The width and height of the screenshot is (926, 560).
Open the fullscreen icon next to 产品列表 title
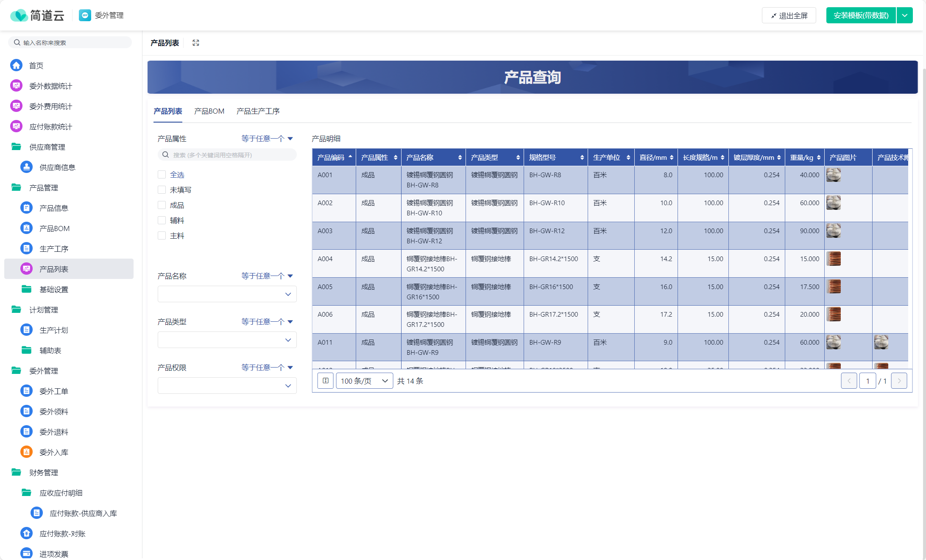point(196,43)
